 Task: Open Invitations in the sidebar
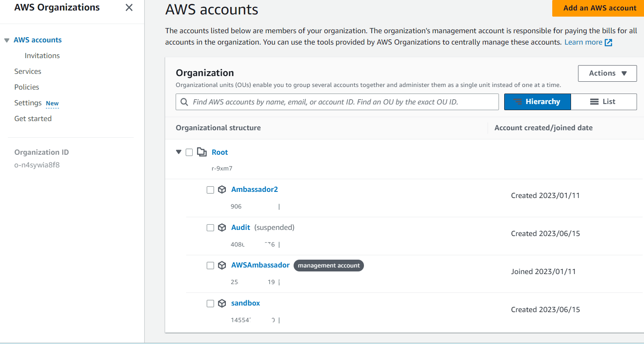point(42,56)
